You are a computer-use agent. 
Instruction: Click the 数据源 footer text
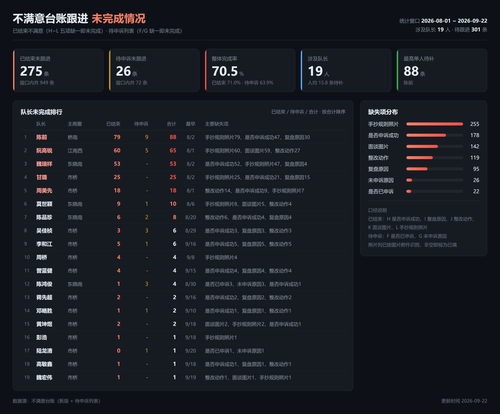[x=56, y=401]
